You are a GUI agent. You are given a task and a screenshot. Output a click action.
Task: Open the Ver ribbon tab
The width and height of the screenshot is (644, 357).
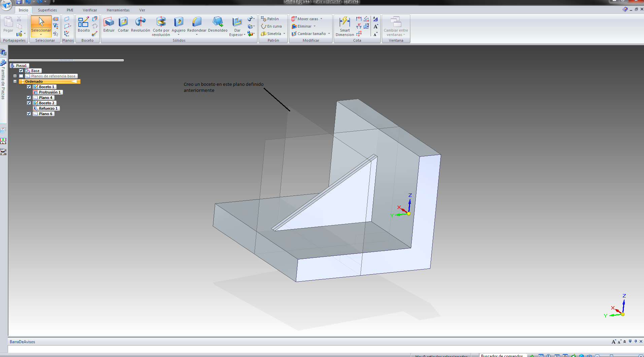142,10
